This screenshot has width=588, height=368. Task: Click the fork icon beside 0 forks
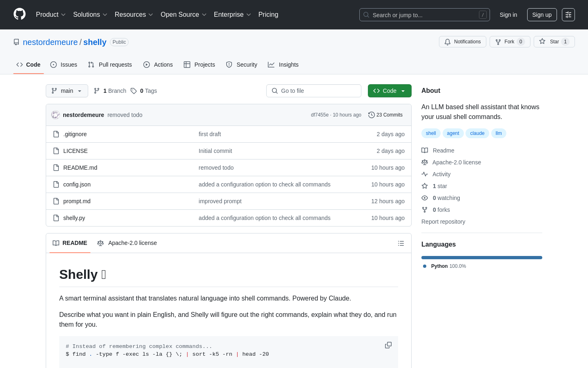(425, 210)
